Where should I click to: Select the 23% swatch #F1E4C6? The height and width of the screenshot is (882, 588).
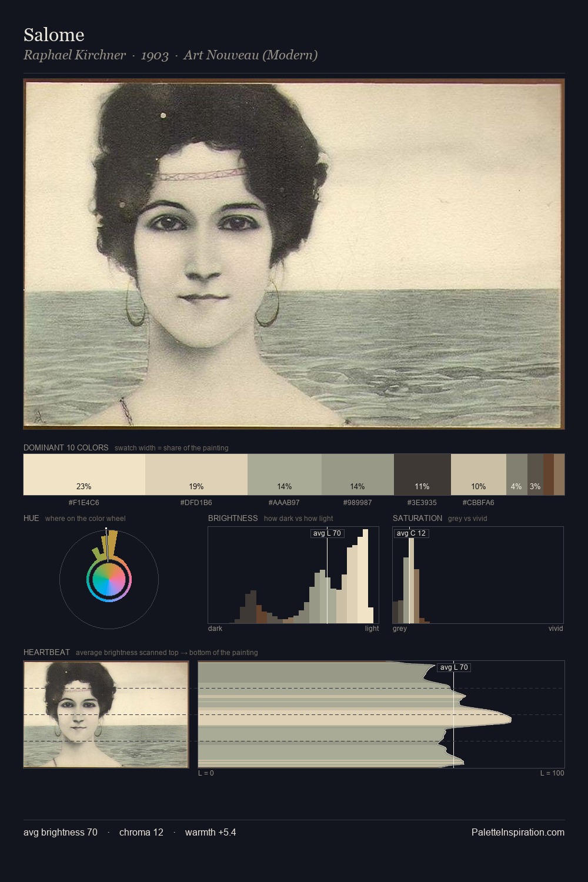click(x=84, y=475)
